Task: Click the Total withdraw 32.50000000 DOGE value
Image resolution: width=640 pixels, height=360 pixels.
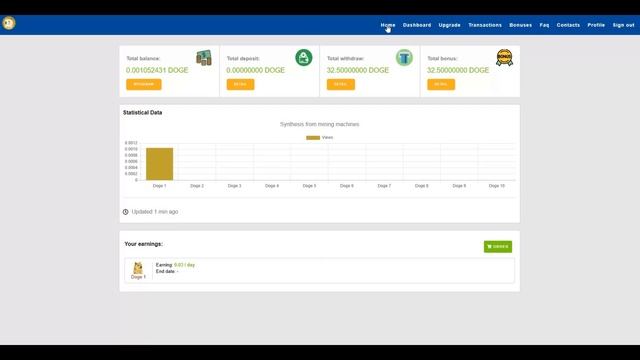Action: (358, 70)
